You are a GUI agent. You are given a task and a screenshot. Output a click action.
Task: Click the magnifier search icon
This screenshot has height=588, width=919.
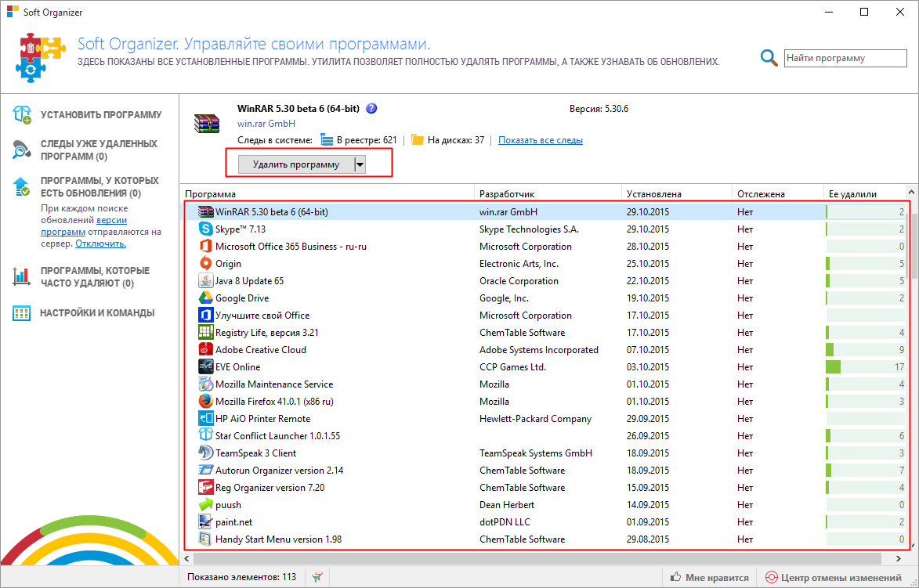click(769, 58)
